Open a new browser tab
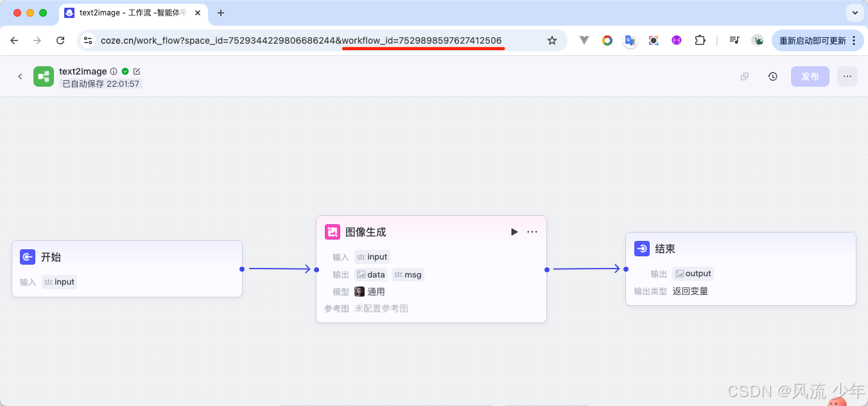The height and width of the screenshot is (406, 868). click(221, 13)
